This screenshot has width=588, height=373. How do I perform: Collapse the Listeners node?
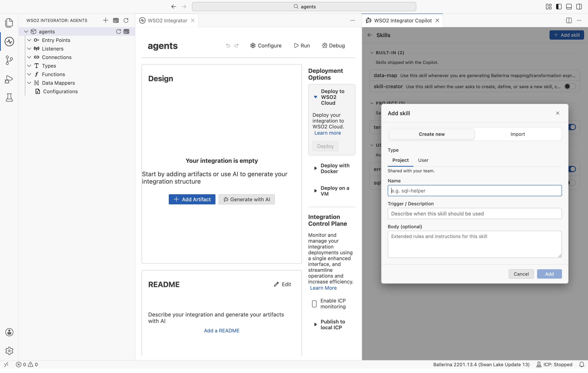[29, 49]
